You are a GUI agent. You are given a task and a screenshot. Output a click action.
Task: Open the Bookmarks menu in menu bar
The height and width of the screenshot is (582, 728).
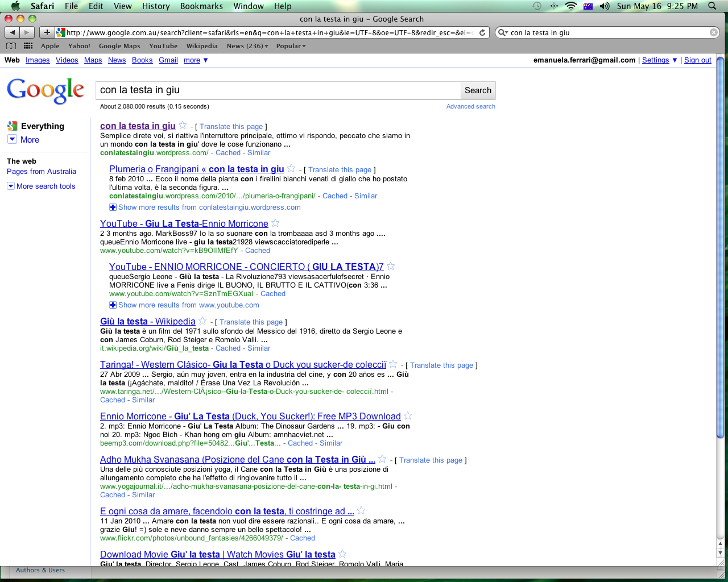coord(201,6)
